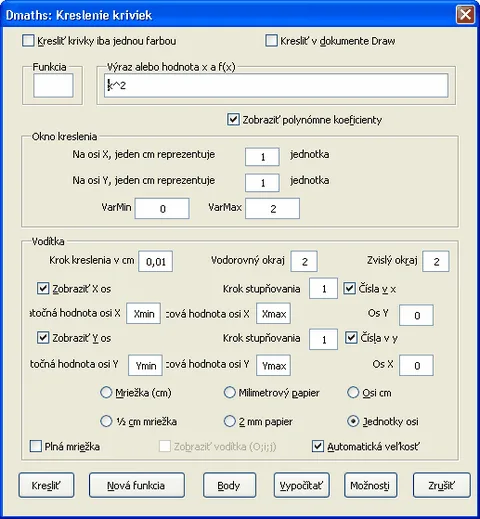
Task: Close the Dmaths dialog window
Action: point(465,15)
